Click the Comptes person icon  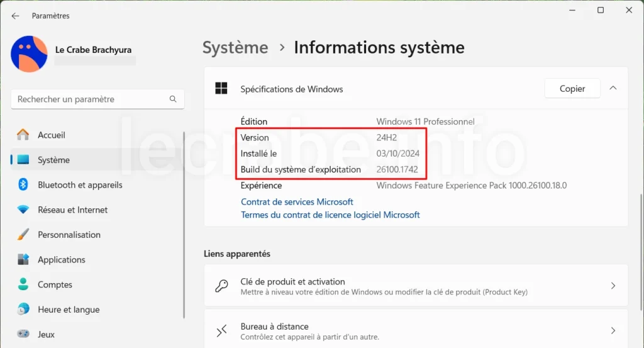tap(23, 284)
